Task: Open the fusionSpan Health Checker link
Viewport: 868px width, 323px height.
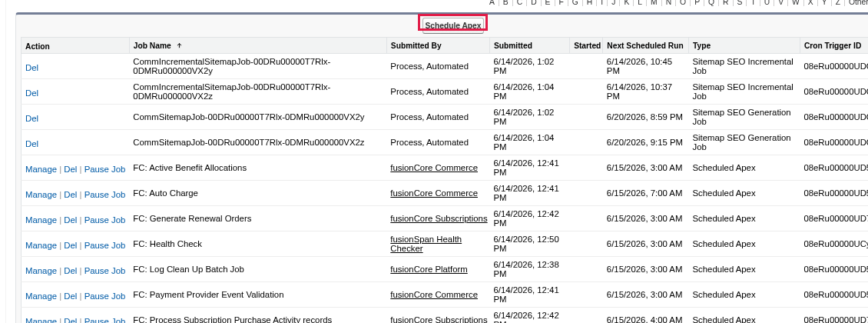Action: pos(426,245)
